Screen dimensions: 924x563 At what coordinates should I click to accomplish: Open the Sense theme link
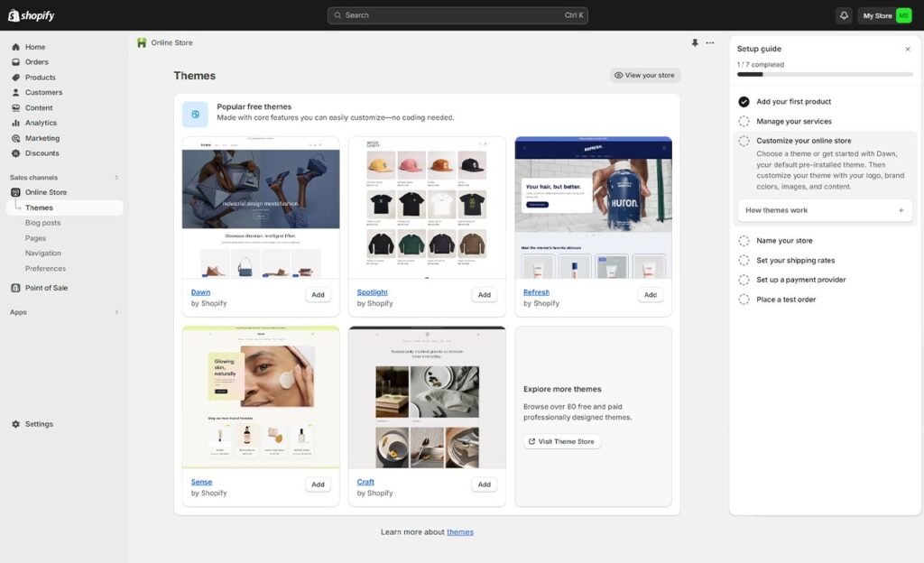201,482
